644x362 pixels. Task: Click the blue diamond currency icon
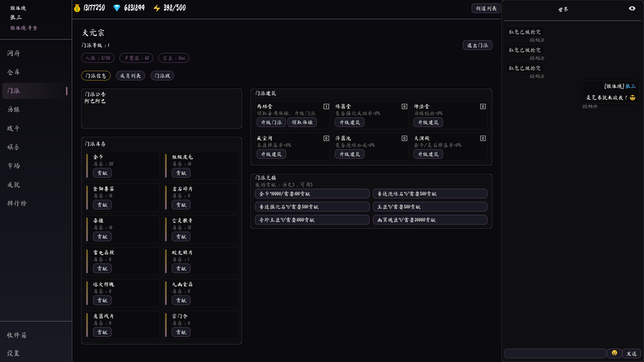(x=117, y=8)
